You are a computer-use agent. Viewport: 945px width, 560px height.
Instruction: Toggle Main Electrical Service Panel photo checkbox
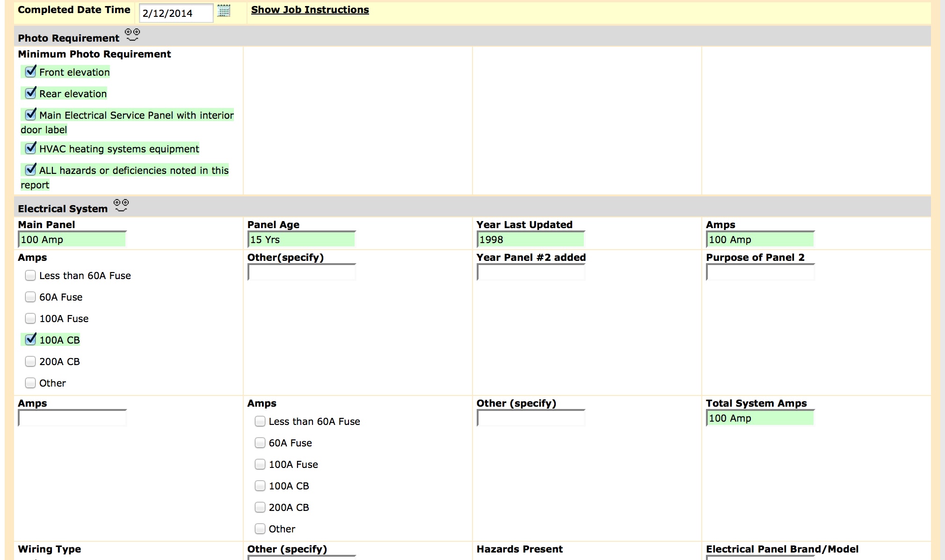pyautogui.click(x=30, y=115)
